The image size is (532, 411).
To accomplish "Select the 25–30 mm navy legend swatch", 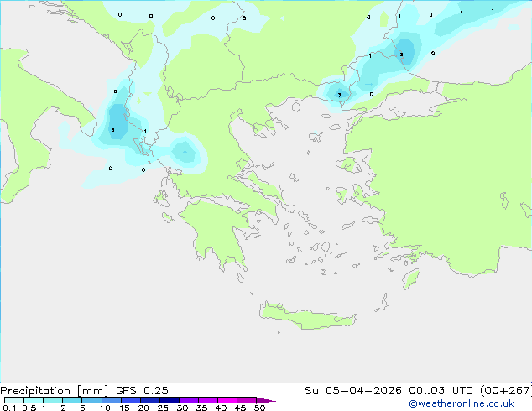I will coord(169,400).
